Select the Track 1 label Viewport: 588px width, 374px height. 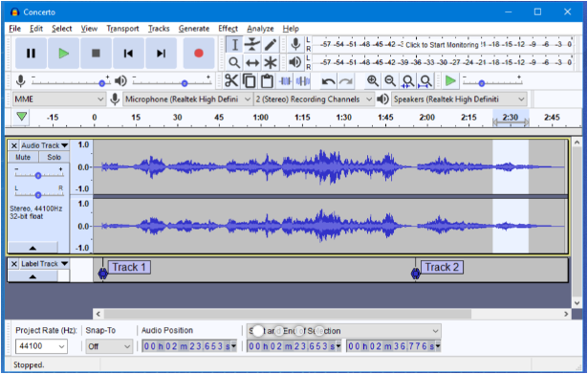click(129, 267)
